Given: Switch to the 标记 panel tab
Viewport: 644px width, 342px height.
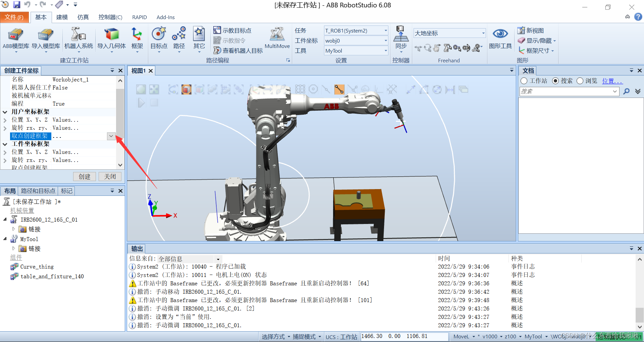Looking at the screenshot, I should (x=66, y=191).
